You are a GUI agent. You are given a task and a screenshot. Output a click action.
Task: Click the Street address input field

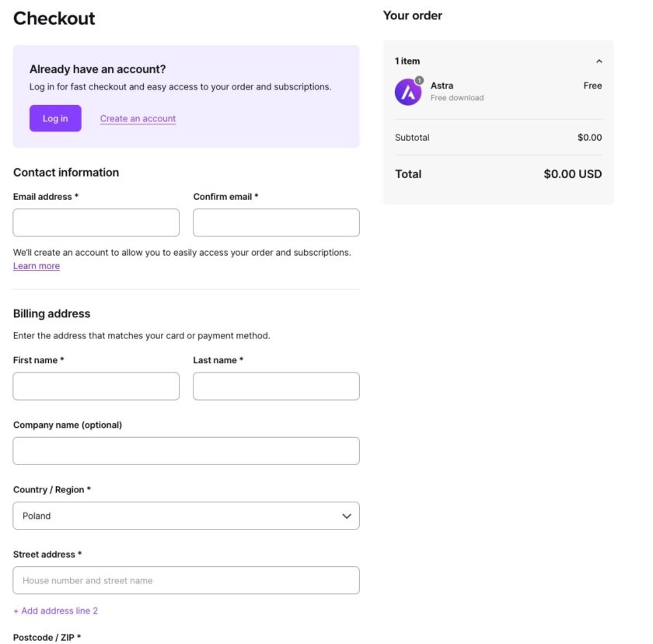[x=186, y=580]
